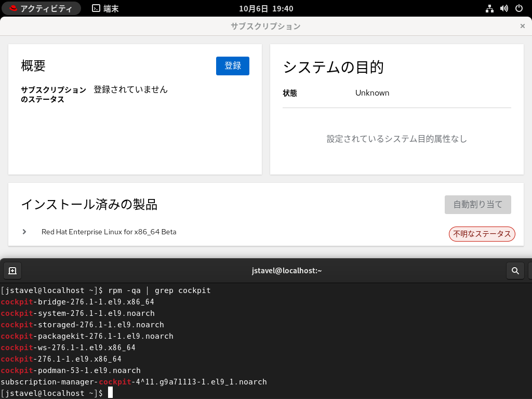Image resolution: width=532 pixels, height=399 pixels.
Task: Expand the Red Hat Enterprise Linux product row
Action: [x=24, y=232]
